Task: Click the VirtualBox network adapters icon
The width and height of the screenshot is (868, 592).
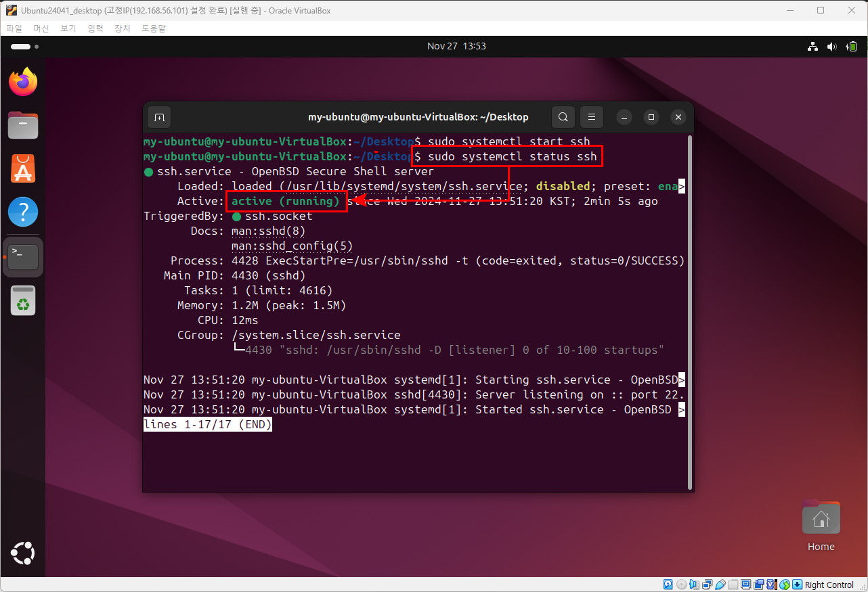Action: [x=708, y=585]
